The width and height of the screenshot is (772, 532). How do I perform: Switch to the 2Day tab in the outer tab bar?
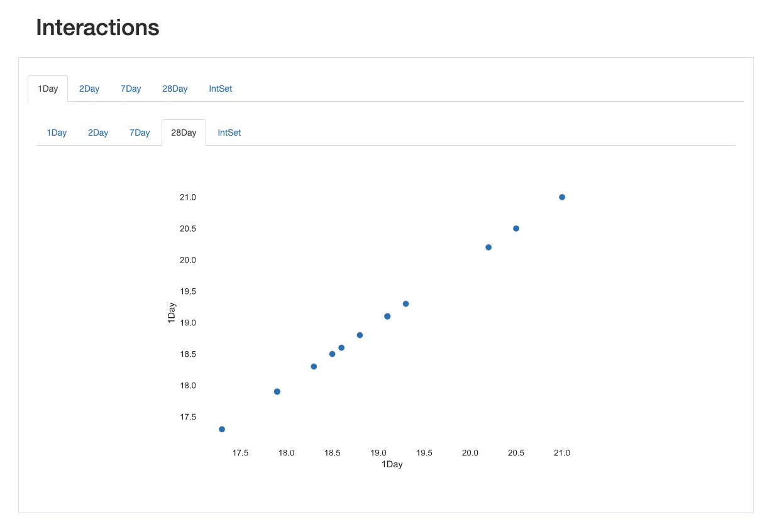coord(89,89)
